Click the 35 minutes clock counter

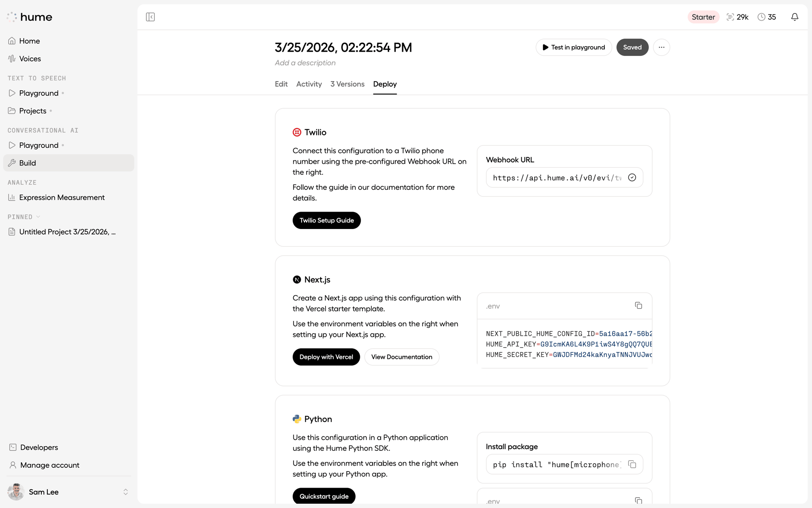point(766,17)
